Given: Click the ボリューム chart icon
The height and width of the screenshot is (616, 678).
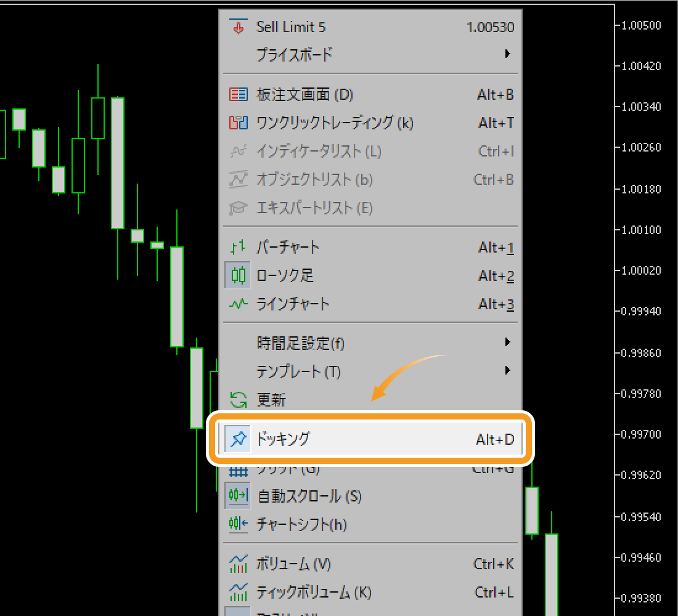Looking at the screenshot, I should [x=237, y=564].
